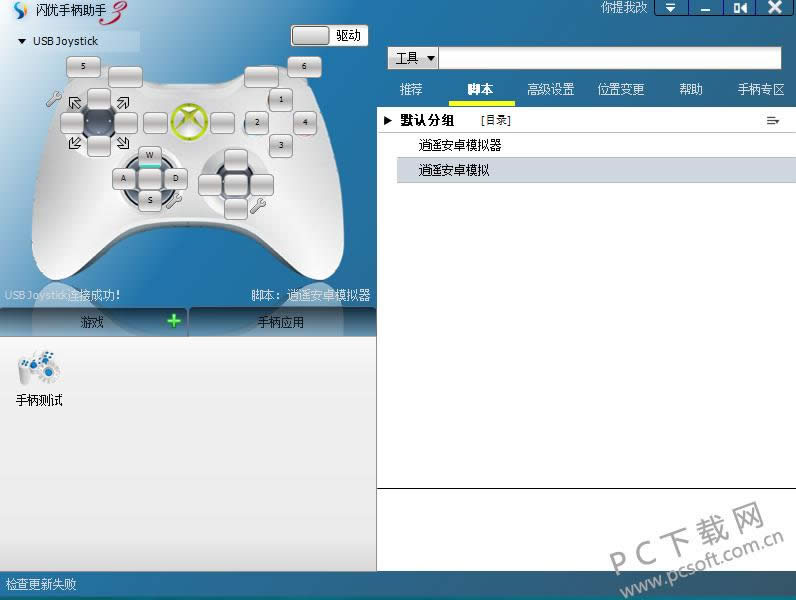The width and height of the screenshot is (796, 600).
Task: Click the W key on the left stick
Action: pos(149,155)
